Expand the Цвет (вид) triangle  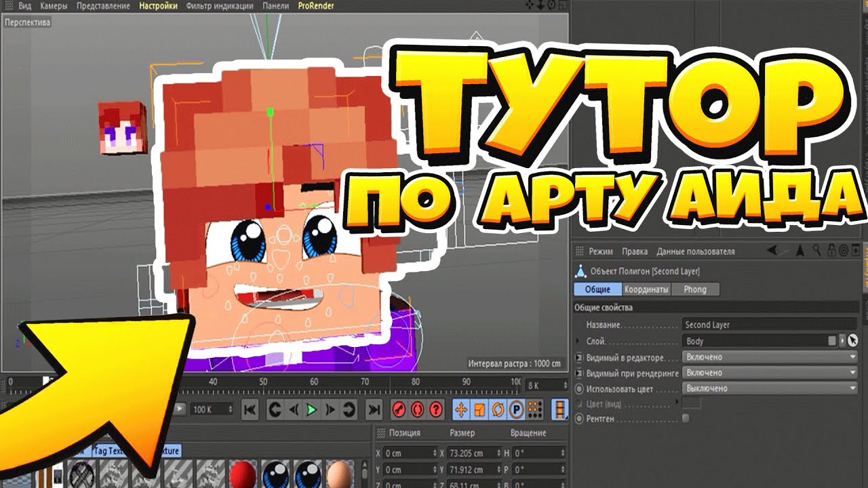tap(677, 403)
